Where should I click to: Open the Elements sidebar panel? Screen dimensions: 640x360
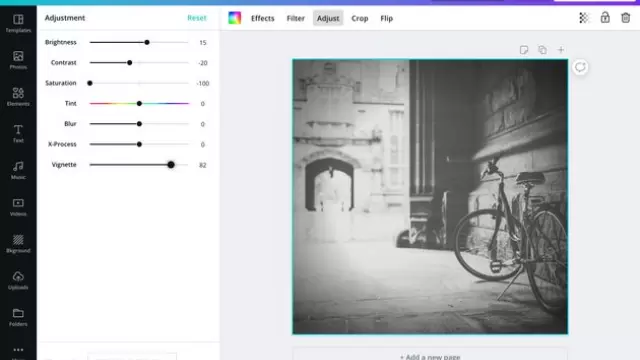[x=18, y=97]
